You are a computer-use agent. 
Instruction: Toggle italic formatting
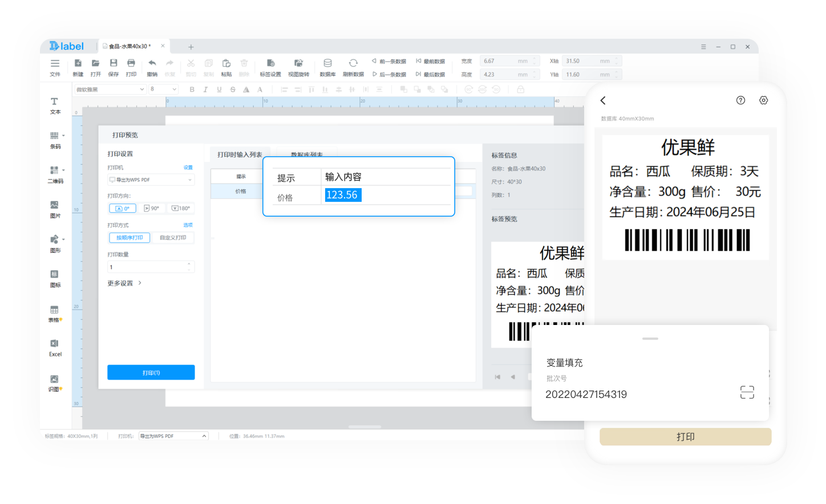[205, 90]
